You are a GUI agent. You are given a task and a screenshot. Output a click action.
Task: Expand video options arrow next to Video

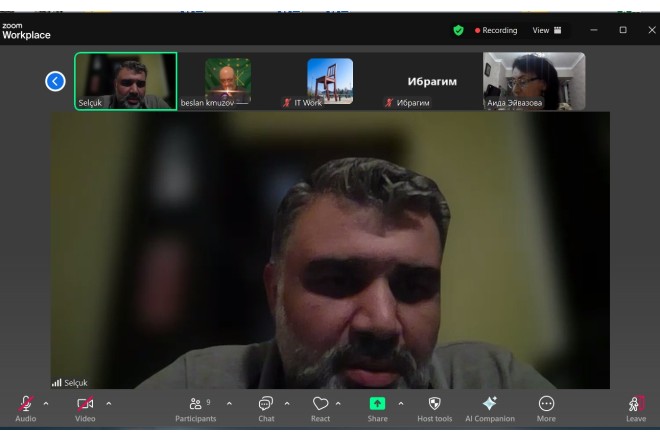109,404
